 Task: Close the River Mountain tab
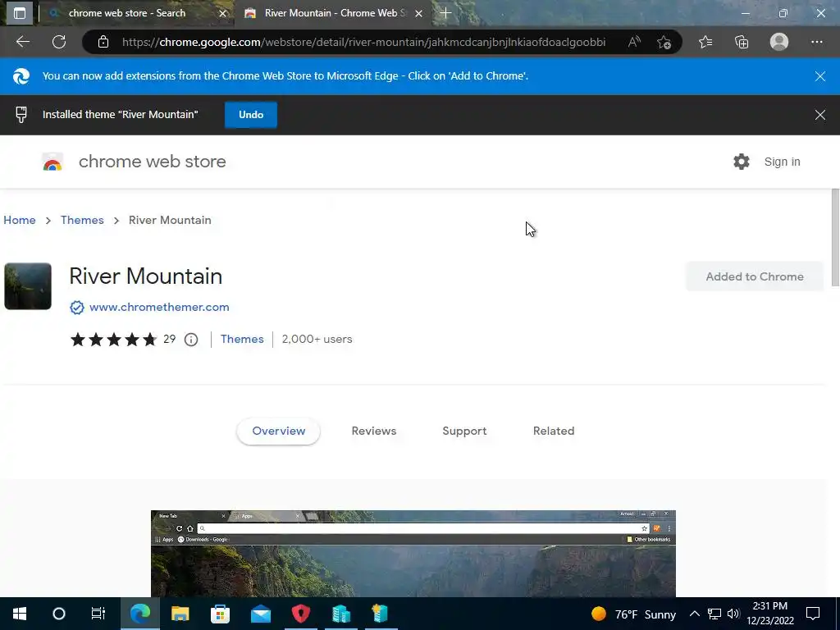pos(419,13)
